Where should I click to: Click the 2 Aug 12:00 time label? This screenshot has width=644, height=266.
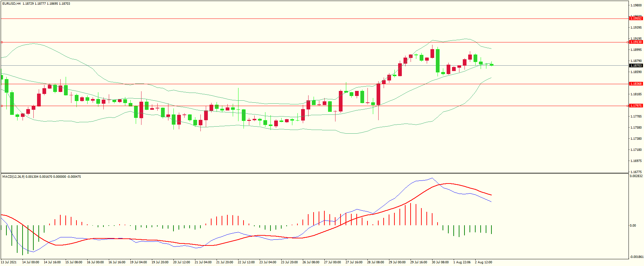[x=483, y=262]
